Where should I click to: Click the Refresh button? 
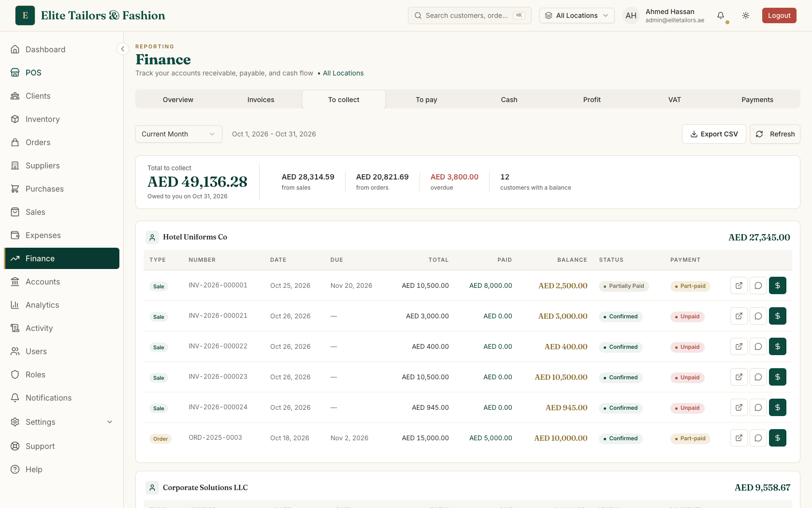tap(775, 134)
